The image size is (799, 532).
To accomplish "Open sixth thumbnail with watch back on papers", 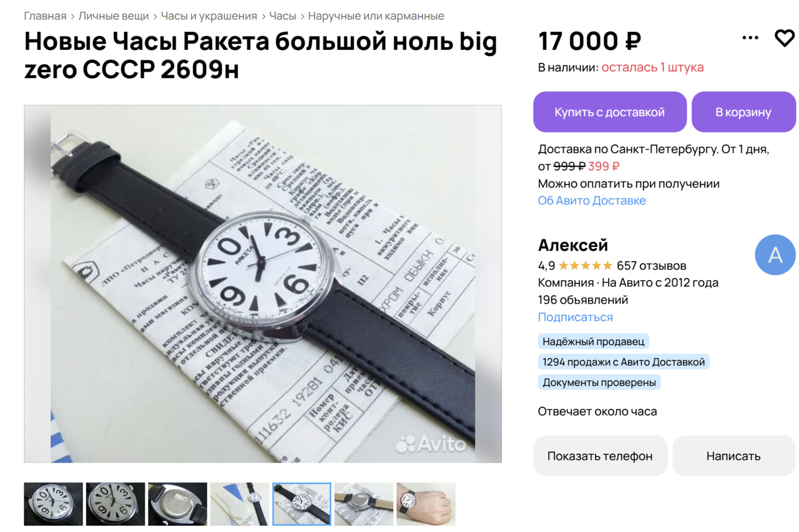I will pyautogui.click(x=364, y=504).
